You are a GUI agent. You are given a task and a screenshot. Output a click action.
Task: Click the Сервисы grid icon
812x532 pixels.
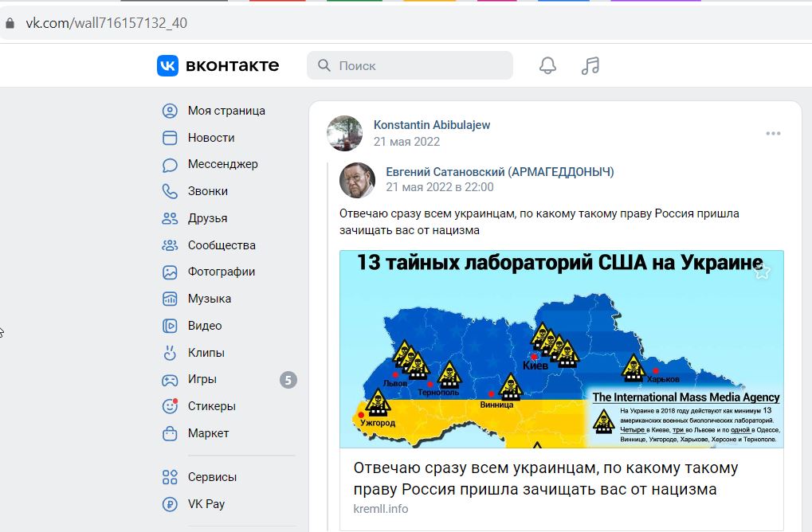(x=170, y=477)
